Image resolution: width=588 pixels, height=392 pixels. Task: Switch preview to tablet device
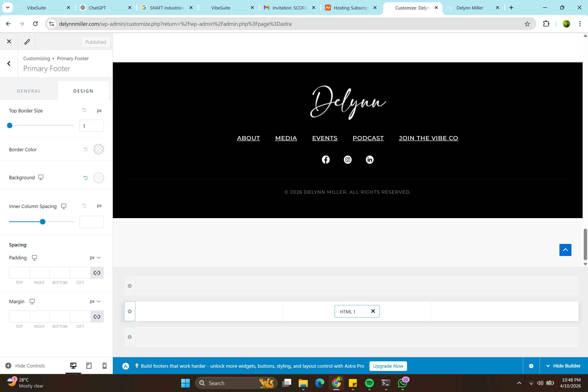coord(89,366)
